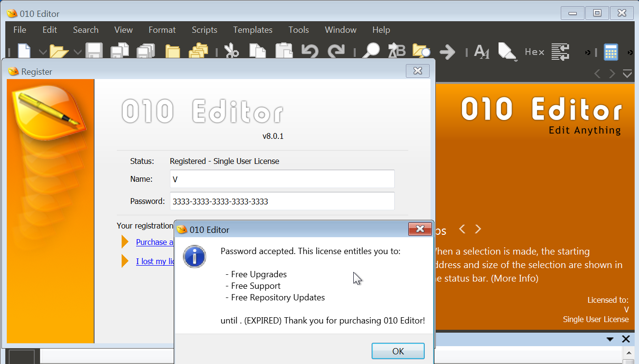Open the Calculator toolbar icon

(x=611, y=52)
